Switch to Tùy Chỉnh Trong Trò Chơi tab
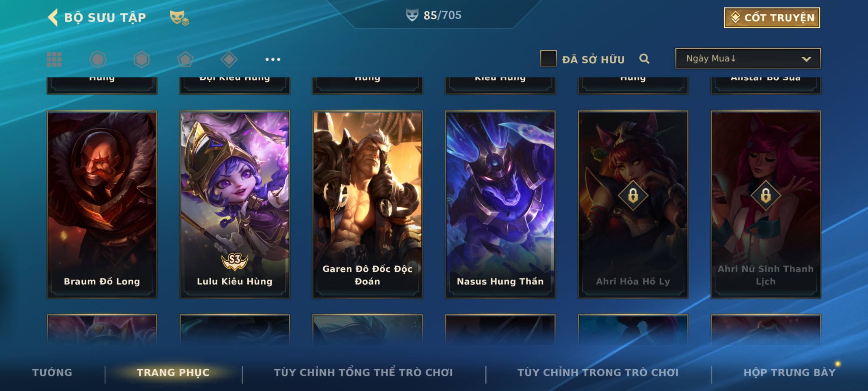The width and height of the screenshot is (868, 391). [x=598, y=373]
